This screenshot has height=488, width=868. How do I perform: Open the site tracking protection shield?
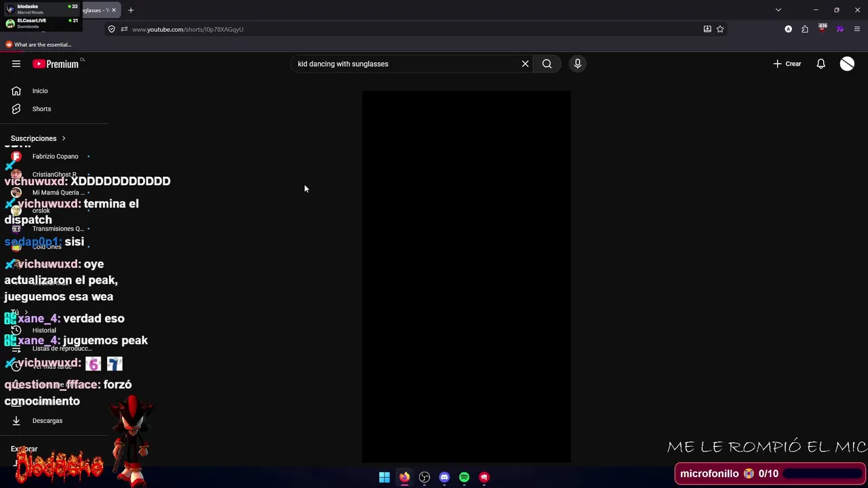(x=111, y=29)
